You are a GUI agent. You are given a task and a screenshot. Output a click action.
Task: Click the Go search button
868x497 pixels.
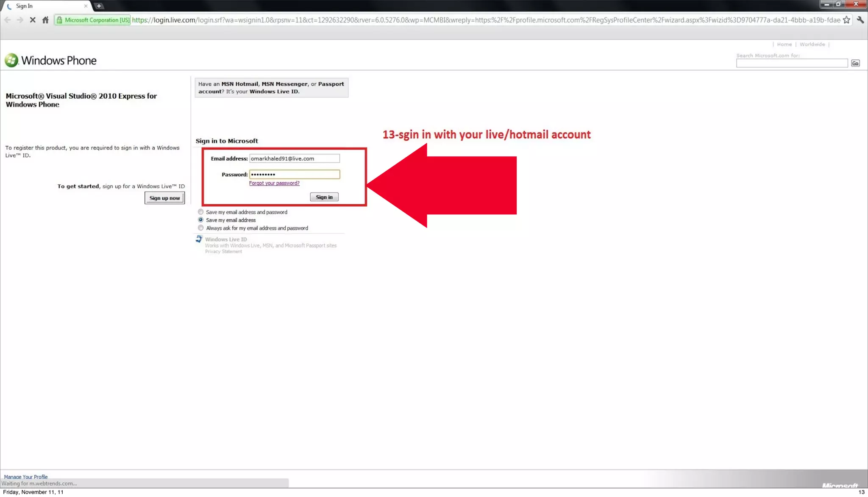855,63
